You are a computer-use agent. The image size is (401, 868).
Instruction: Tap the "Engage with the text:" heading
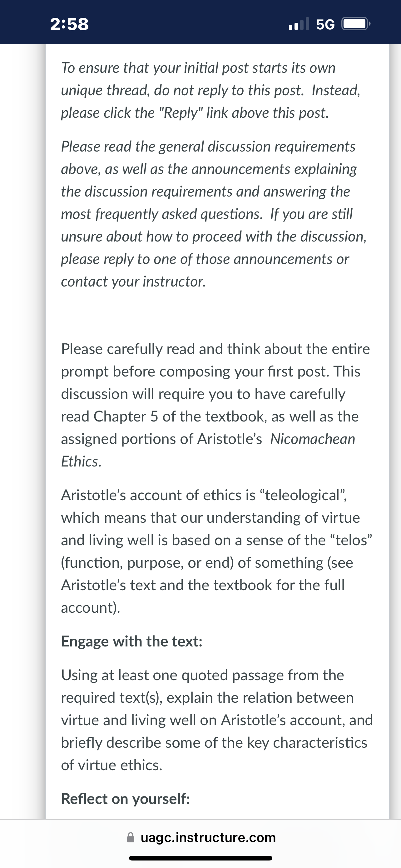click(x=132, y=641)
